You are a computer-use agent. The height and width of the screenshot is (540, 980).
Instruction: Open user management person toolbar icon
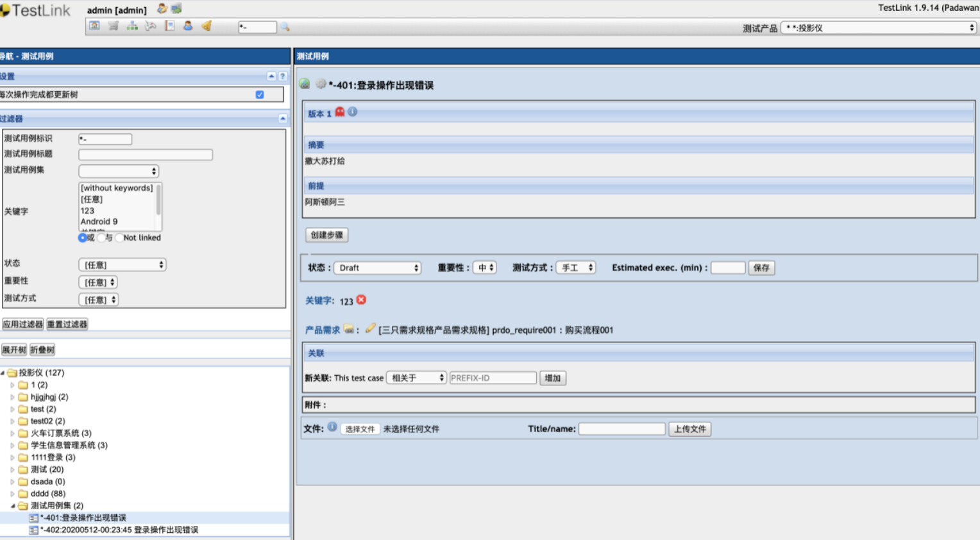(x=188, y=26)
